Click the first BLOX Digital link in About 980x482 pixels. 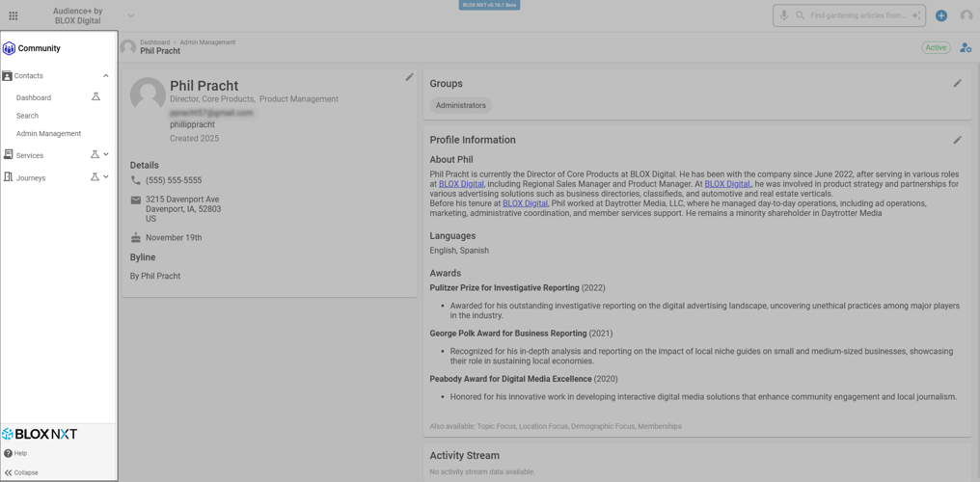(x=461, y=184)
